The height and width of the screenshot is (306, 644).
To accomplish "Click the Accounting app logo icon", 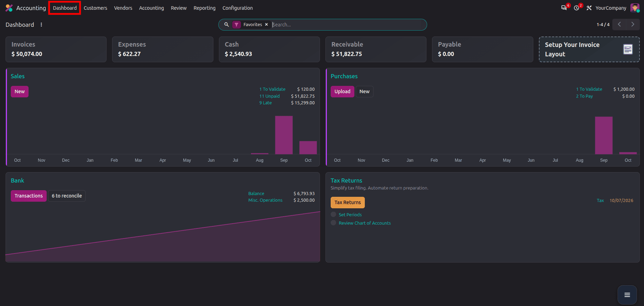I will tap(9, 8).
